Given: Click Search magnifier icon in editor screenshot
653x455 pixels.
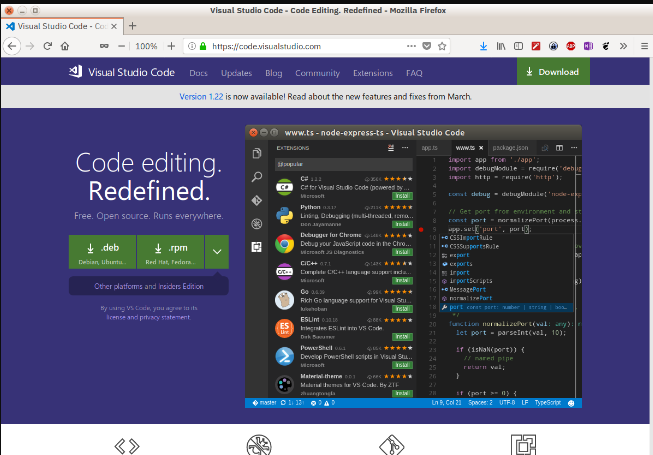Looking at the screenshot, I should pos(257,177).
